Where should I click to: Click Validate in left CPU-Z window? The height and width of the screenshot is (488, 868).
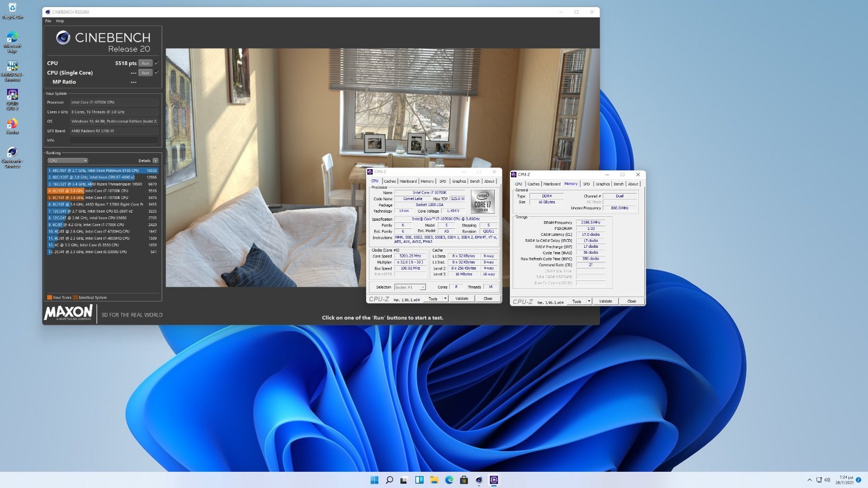pyautogui.click(x=462, y=299)
